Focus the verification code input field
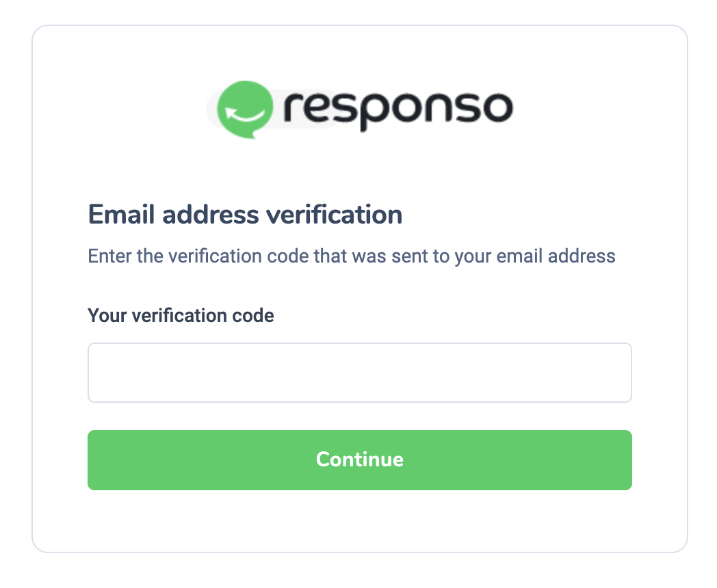Screen dimensions: 717x588 click(359, 373)
